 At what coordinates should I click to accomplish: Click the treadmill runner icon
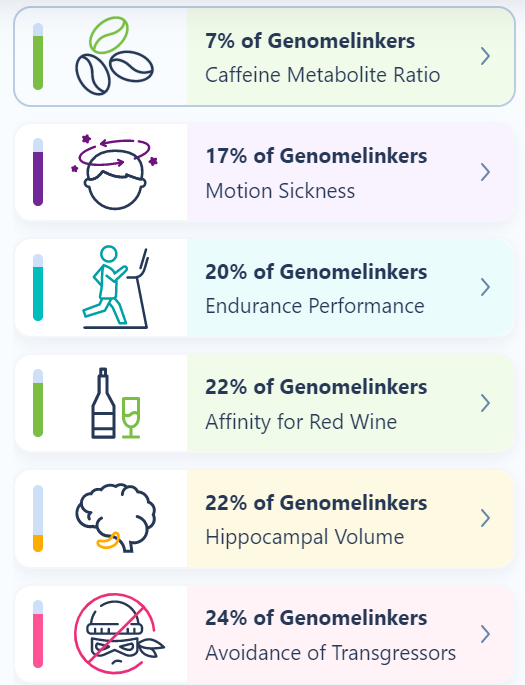click(x=115, y=287)
